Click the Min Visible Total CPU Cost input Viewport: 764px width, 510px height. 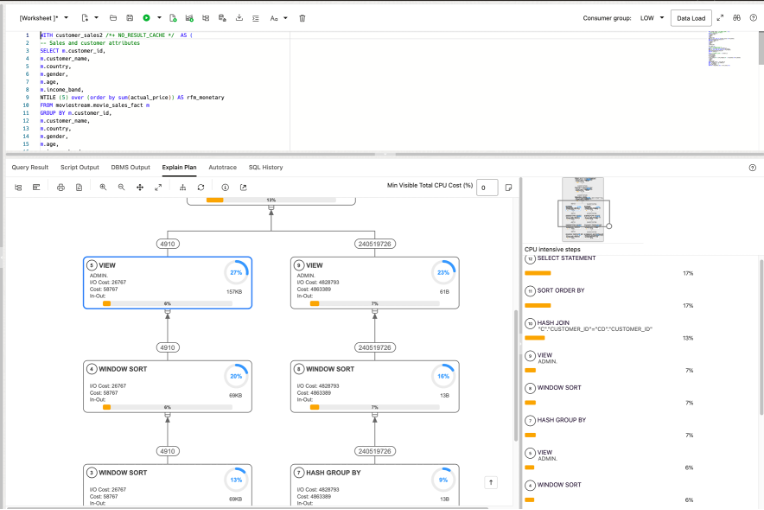tap(487, 188)
